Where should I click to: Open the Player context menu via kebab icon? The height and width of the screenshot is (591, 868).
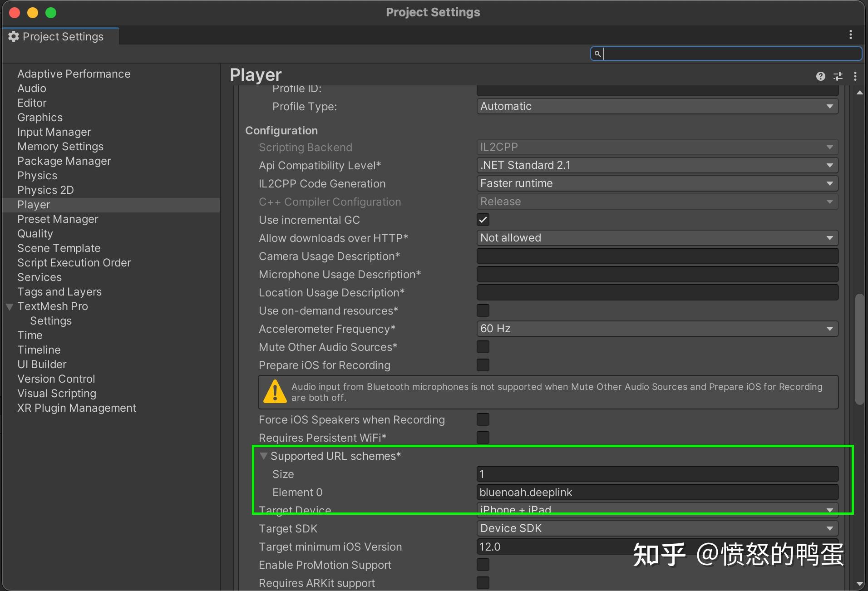click(x=855, y=76)
